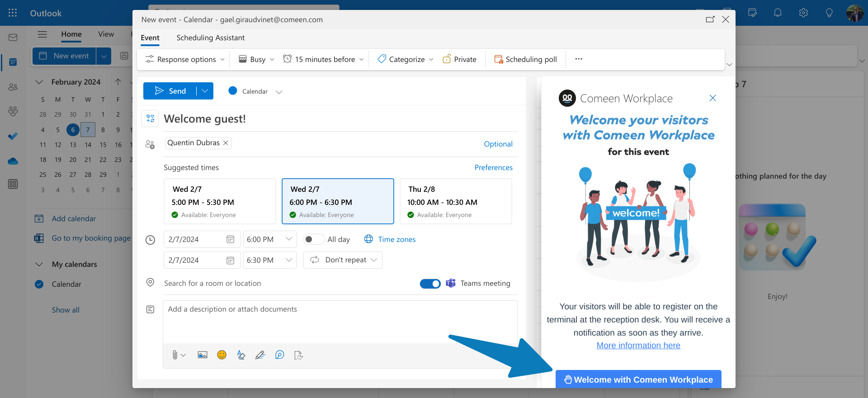Open the Send options dropdown arrow
The image size is (868, 398).
[x=205, y=91]
